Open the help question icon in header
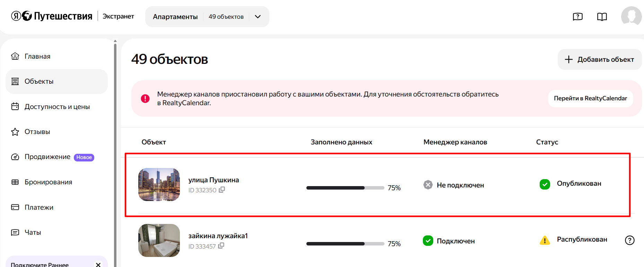 pyautogui.click(x=578, y=17)
